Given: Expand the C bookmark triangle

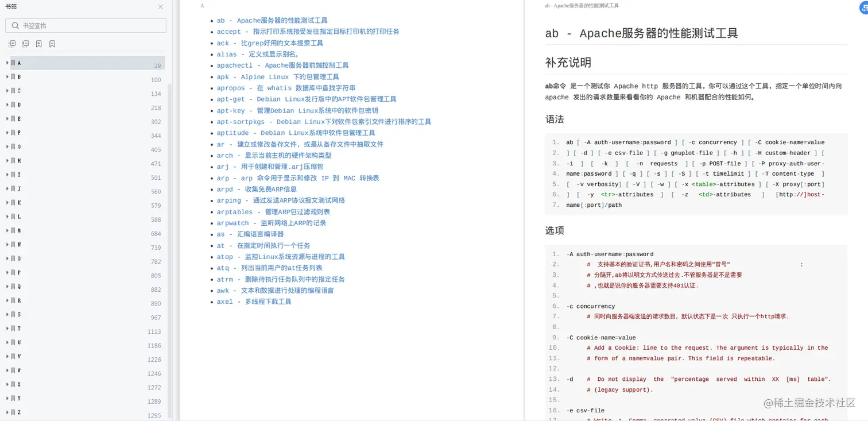Looking at the screenshot, I should [7, 91].
